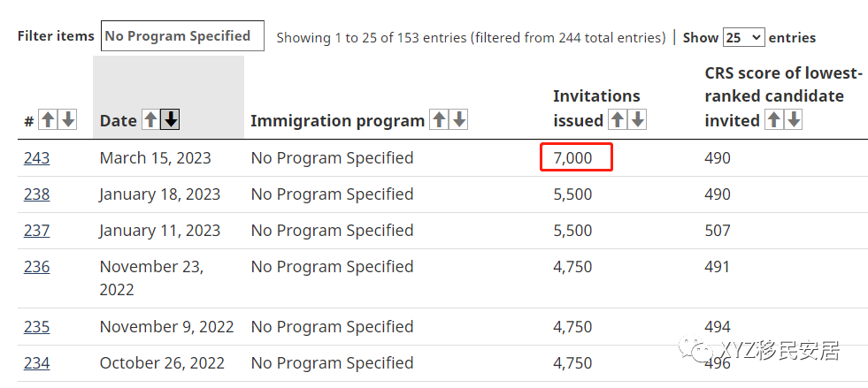Viewport: 868px width, 388px height.
Task: Open draw number 243 link
Action: pyautogui.click(x=36, y=158)
